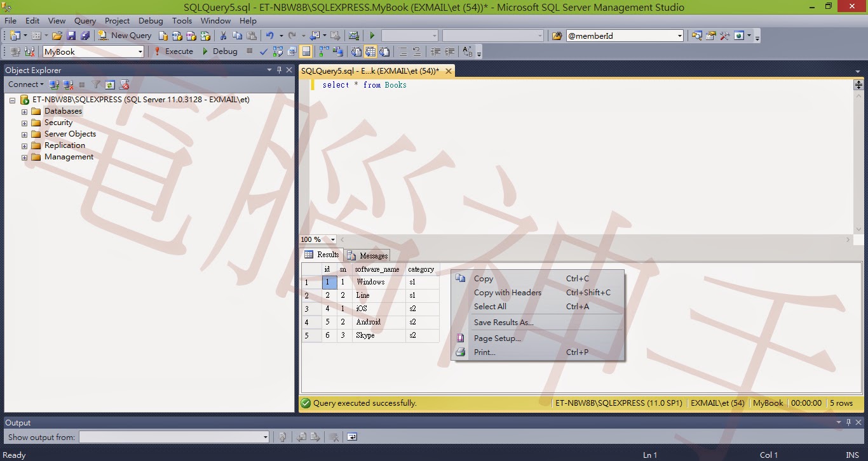868x461 pixels.
Task: Click Comment out selected lines icon
Action: point(402,51)
